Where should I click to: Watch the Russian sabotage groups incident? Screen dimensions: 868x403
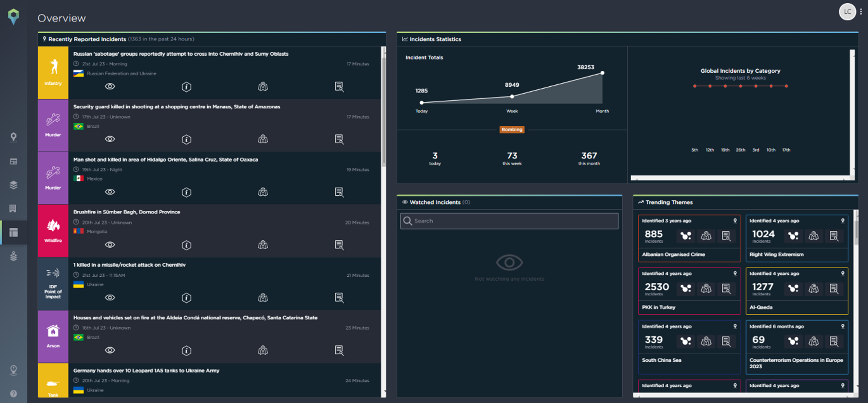[110, 87]
